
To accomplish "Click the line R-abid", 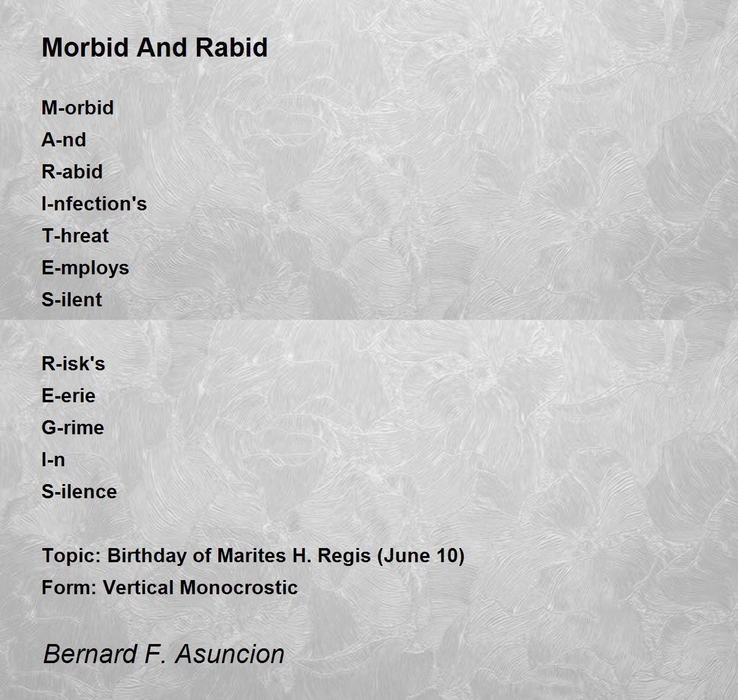I will point(72,172).
